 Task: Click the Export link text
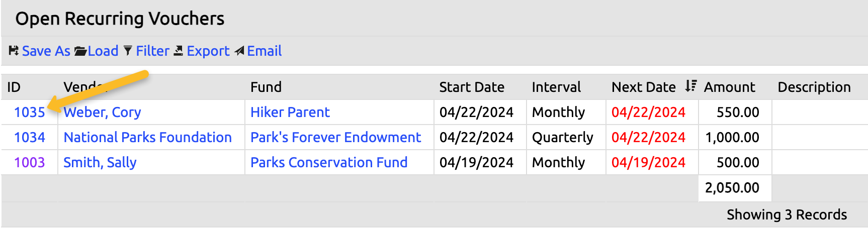tap(208, 51)
